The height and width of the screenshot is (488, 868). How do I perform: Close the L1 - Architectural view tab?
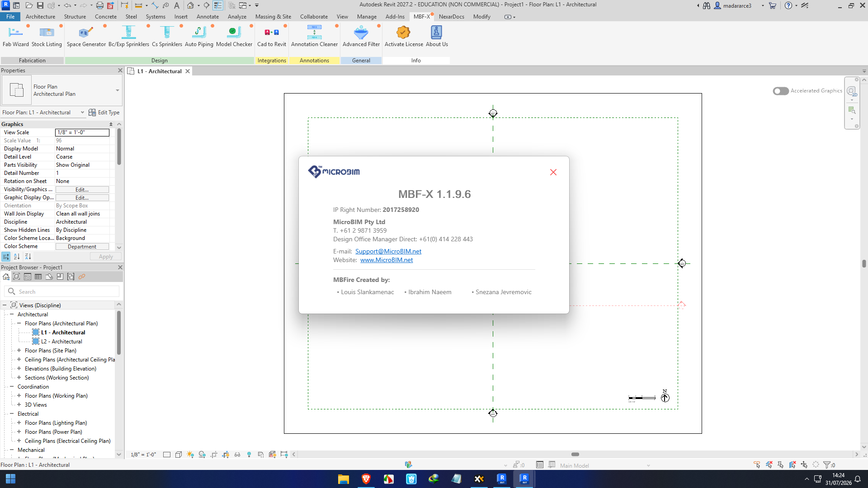[x=188, y=71]
